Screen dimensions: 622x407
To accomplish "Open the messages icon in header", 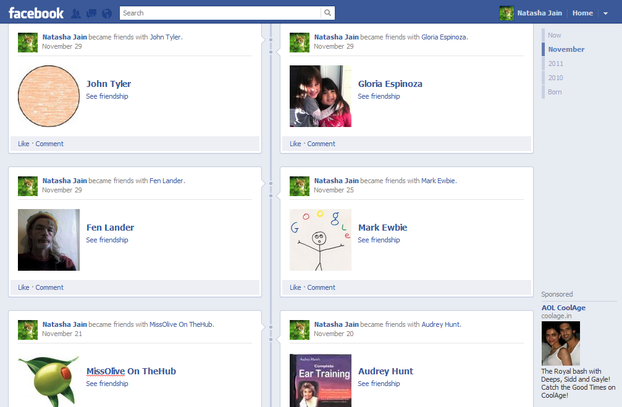I will [91, 14].
